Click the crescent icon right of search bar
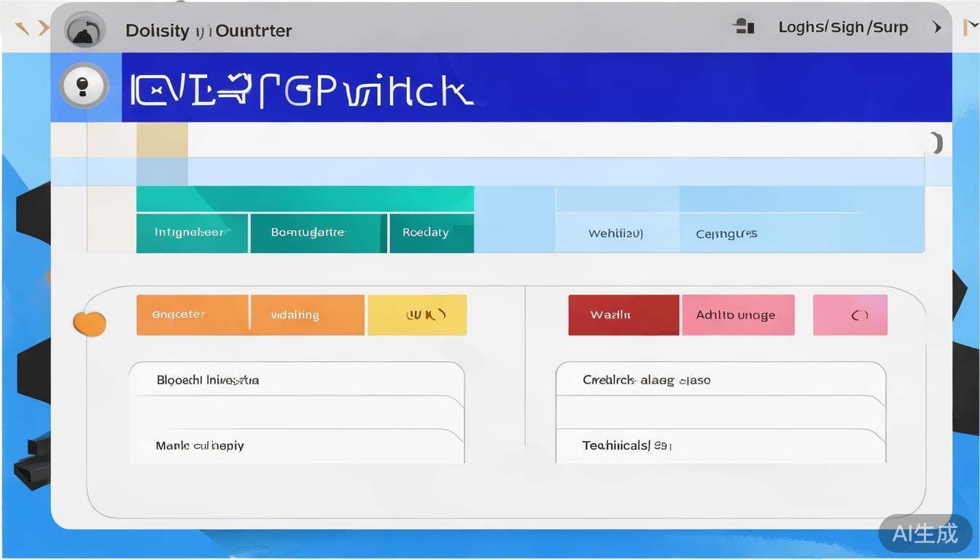The image size is (980, 560). point(937,143)
